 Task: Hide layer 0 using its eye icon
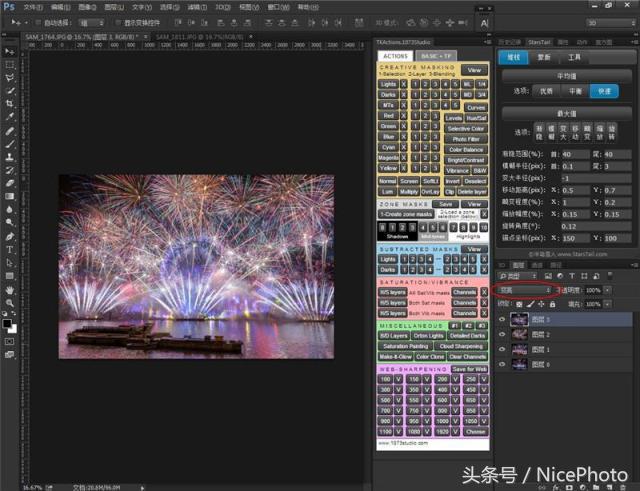pyautogui.click(x=502, y=364)
